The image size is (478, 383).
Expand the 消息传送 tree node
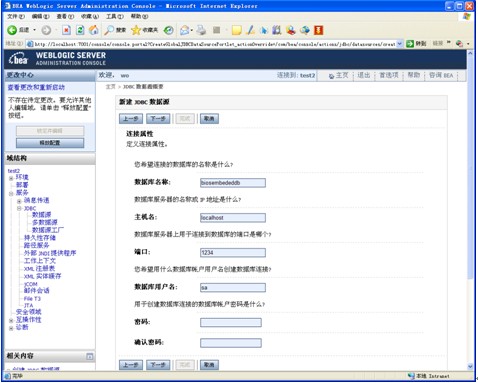pos(19,201)
